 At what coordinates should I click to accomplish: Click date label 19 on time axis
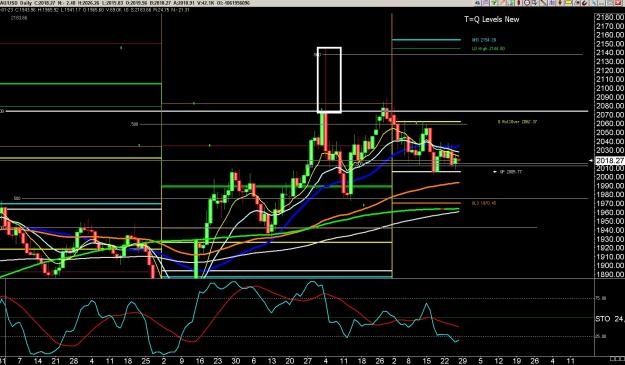(x=517, y=361)
